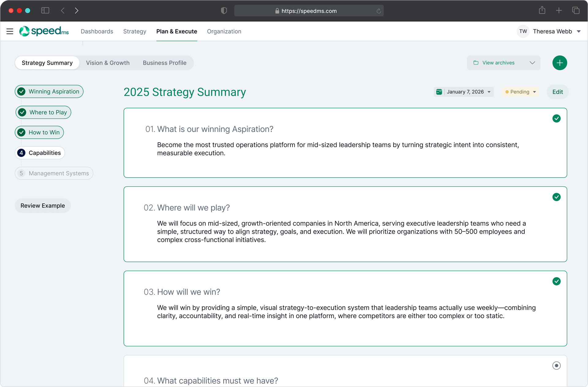Click the browser sidebar toggle icon
The image size is (588, 387).
coord(45,11)
